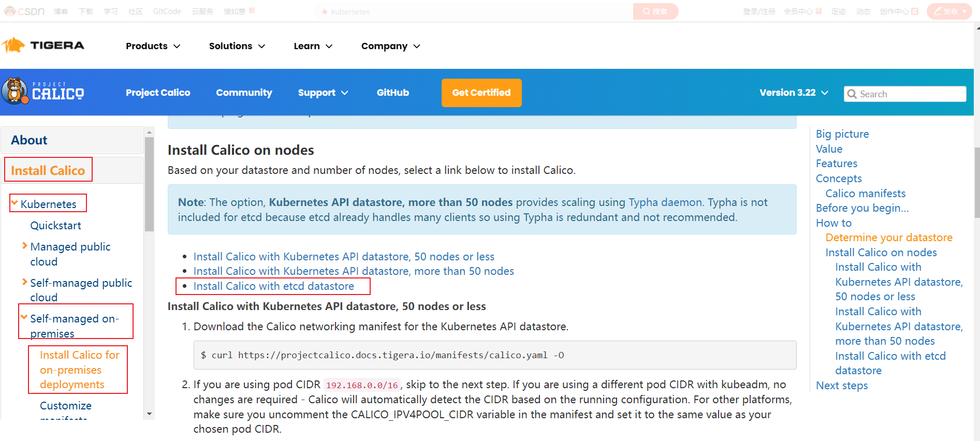980x441 pixels.
Task: Open the About sidebar section
Action: [x=72, y=140]
